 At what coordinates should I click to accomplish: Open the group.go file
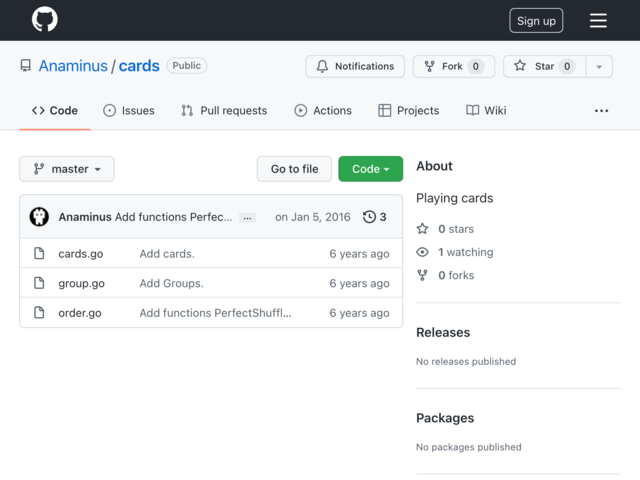click(81, 283)
